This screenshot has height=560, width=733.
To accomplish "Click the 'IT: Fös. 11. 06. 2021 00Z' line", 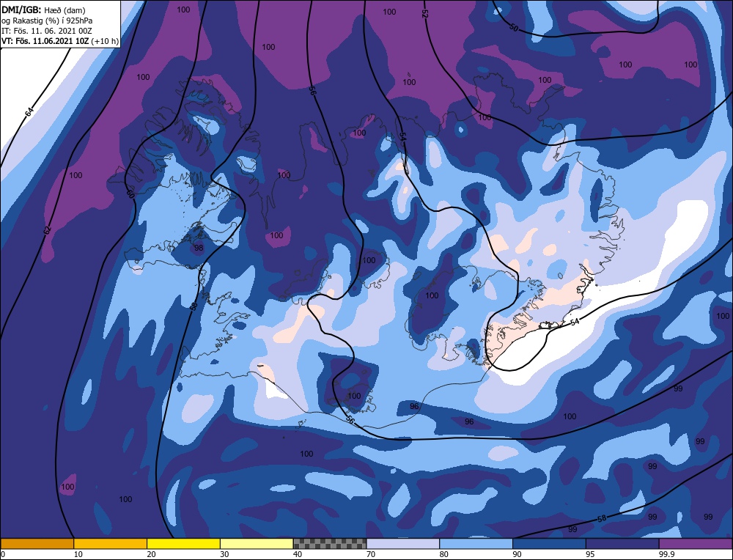I will click(x=46, y=31).
